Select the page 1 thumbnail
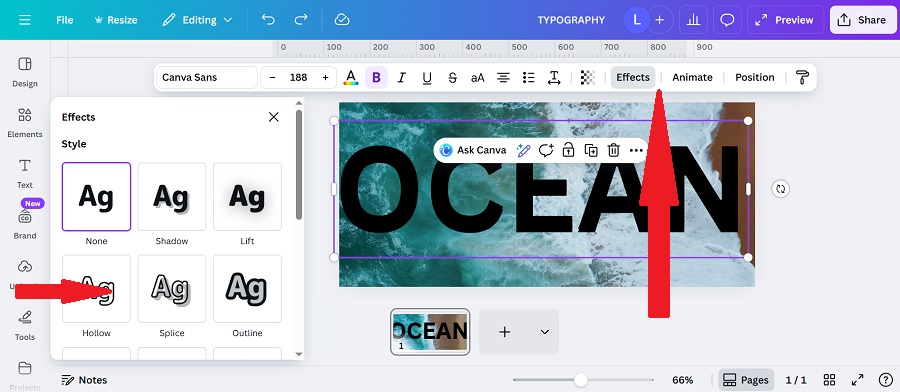Screen dimensions: 900x392 (x=430, y=332)
